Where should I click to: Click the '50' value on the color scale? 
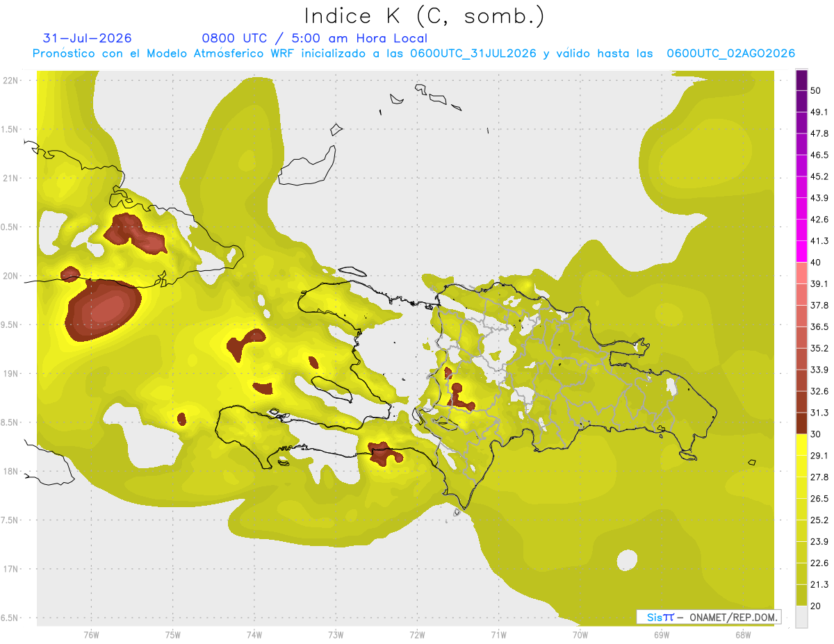point(815,91)
